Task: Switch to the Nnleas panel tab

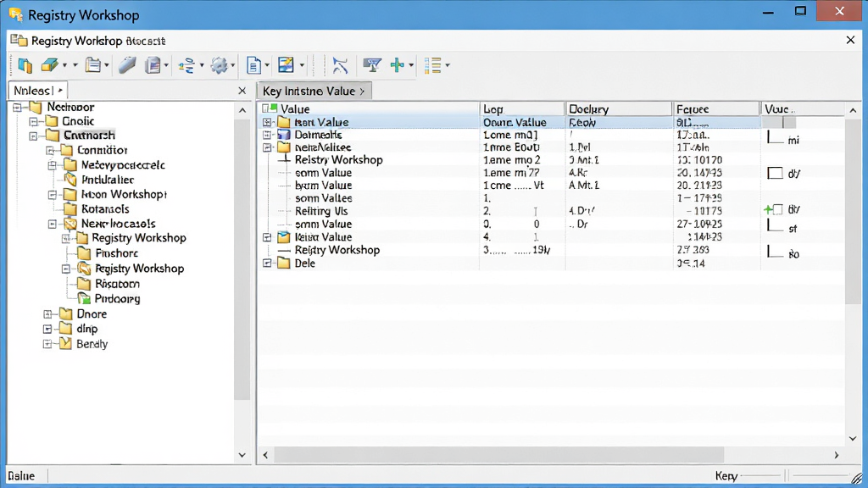Action: 37,91
